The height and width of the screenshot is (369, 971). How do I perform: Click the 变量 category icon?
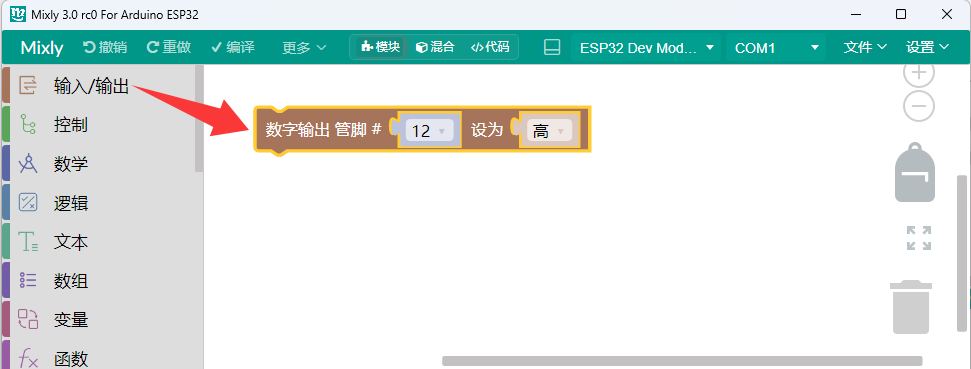tap(28, 319)
